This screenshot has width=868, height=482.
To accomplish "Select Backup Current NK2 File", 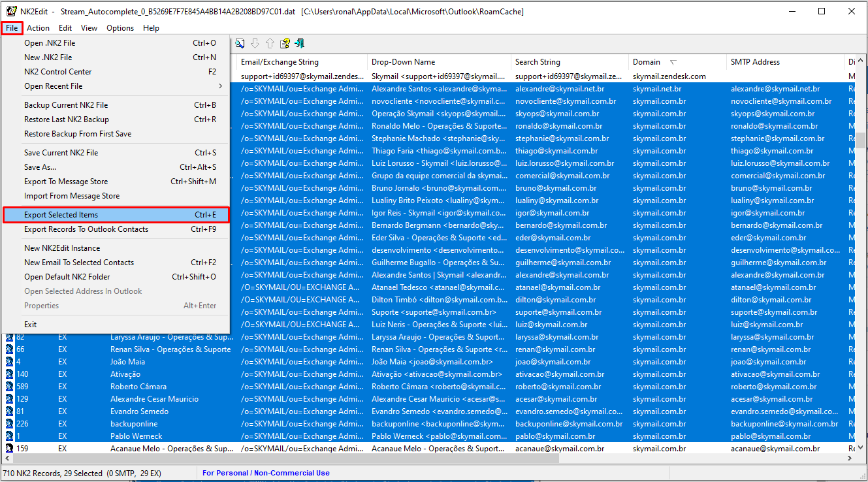I will 116,105.
